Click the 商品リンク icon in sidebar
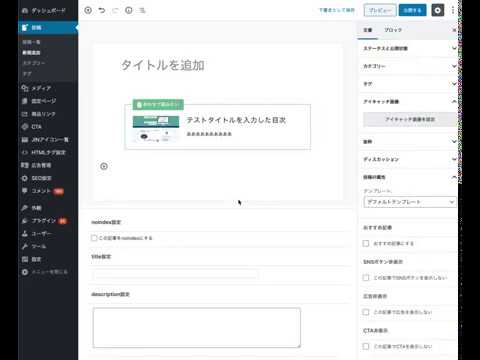The height and width of the screenshot is (360, 480). tap(25, 114)
